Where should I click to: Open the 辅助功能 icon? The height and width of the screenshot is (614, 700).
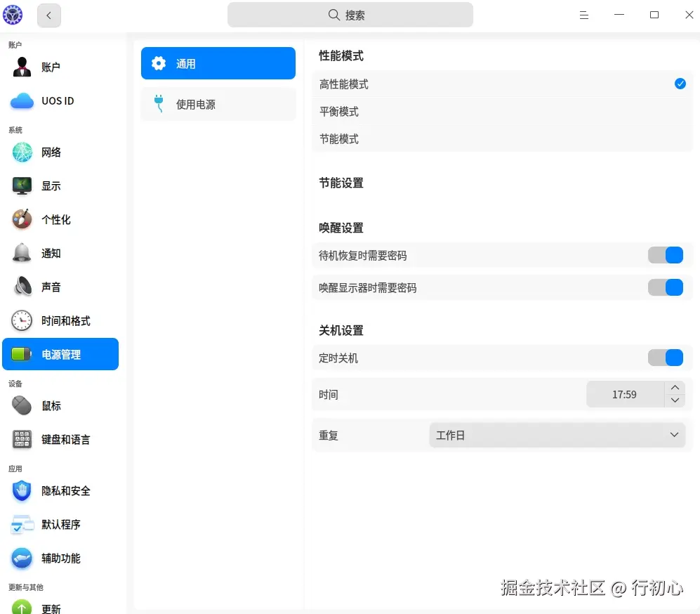(x=22, y=559)
